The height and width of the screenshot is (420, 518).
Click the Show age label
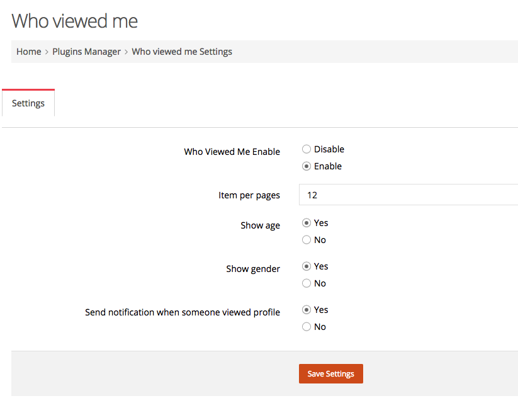[x=261, y=225]
